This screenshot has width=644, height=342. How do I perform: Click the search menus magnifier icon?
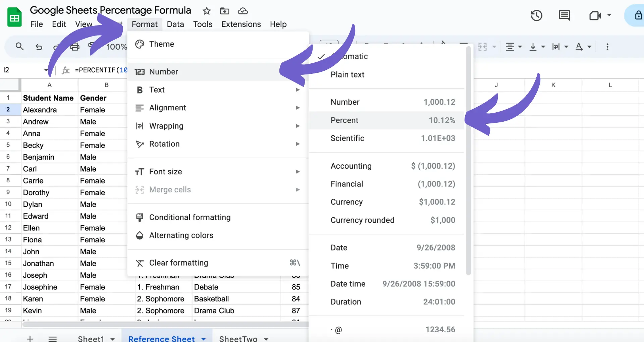coord(19,47)
